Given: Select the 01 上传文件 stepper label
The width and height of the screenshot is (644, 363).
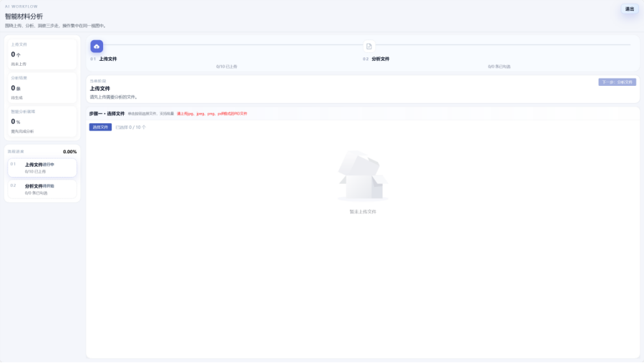Looking at the screenshot, I should 104,59.
